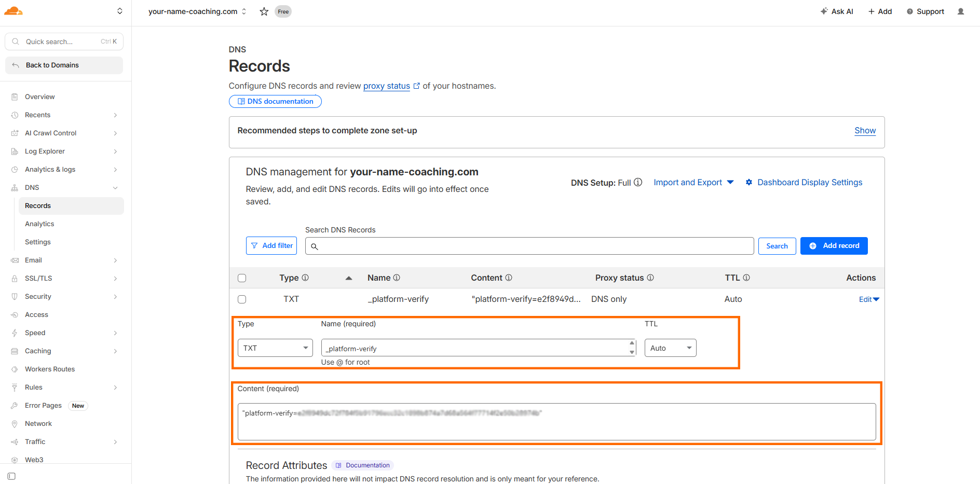Select the SSL/TLS padlock icon in sidebar
This screenshot has height=484, width=980.
(15, 278)
